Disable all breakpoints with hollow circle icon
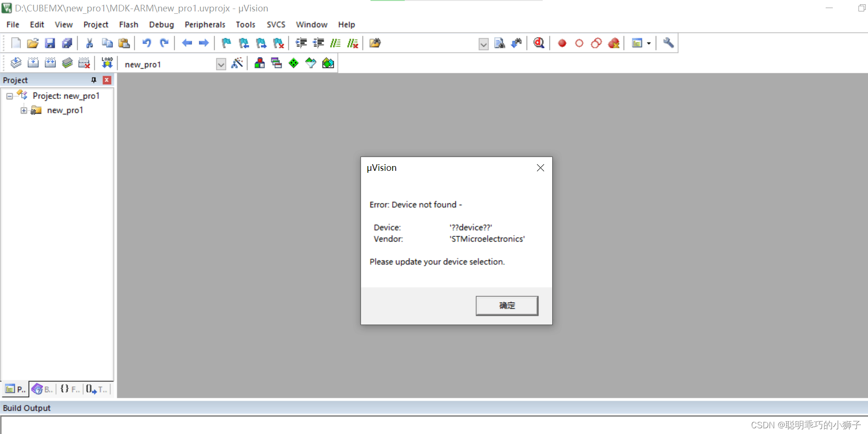Viewport: 868px width, 434px height. pyautogui.click(x=579, y=43)
